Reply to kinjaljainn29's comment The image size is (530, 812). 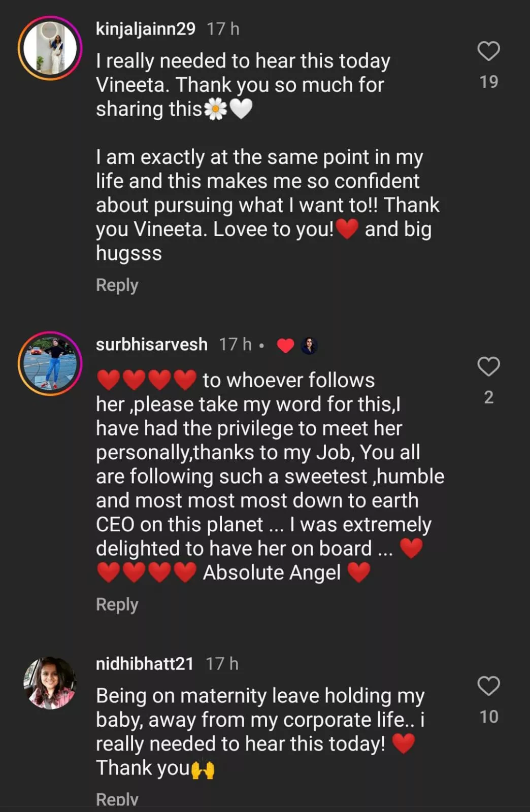coord(117,285)
